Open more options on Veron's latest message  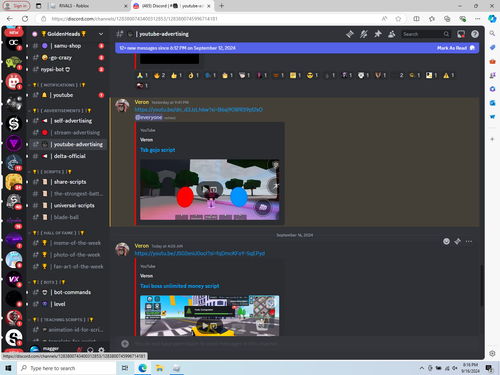(x=469, y=241)
